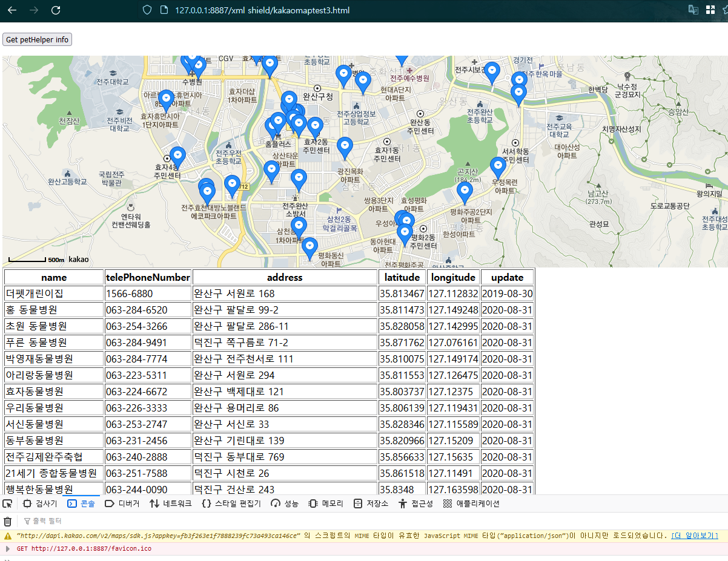Expand the GET favicon.ico console entry
Screen dimensions: 728x561
pos(8,548)
